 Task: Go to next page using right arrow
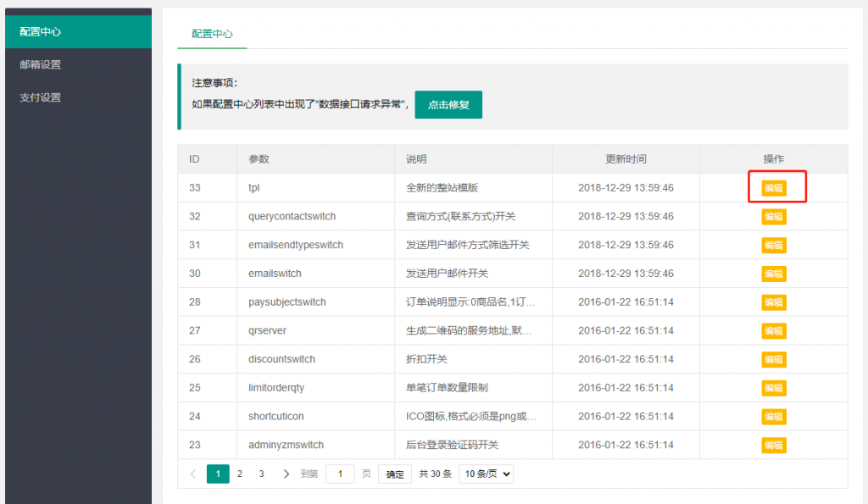[x=286, y=474]
